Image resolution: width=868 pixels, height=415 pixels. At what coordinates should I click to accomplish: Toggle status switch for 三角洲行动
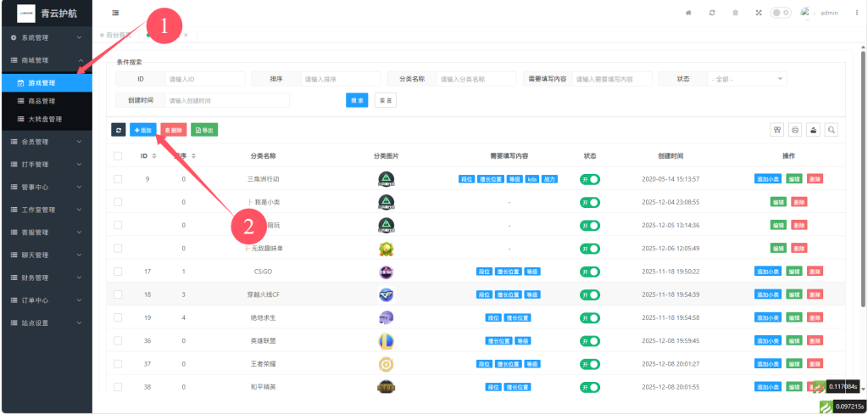590,179
